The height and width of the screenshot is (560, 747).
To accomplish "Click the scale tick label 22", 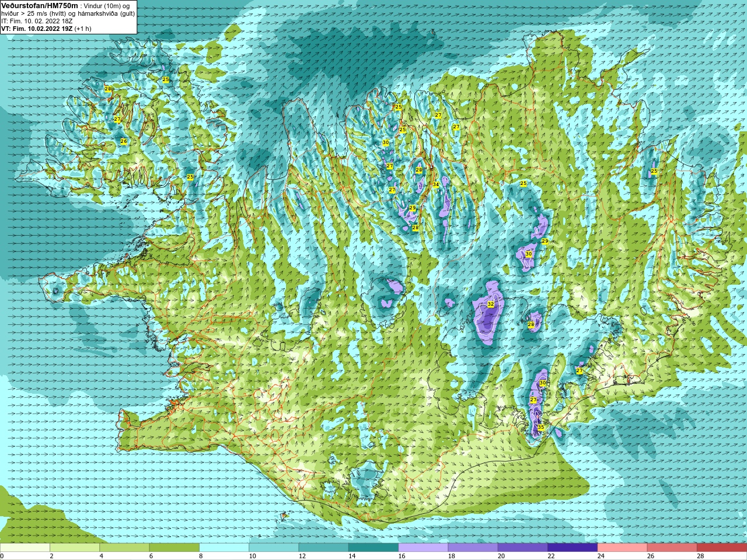I will pos(551,556).
